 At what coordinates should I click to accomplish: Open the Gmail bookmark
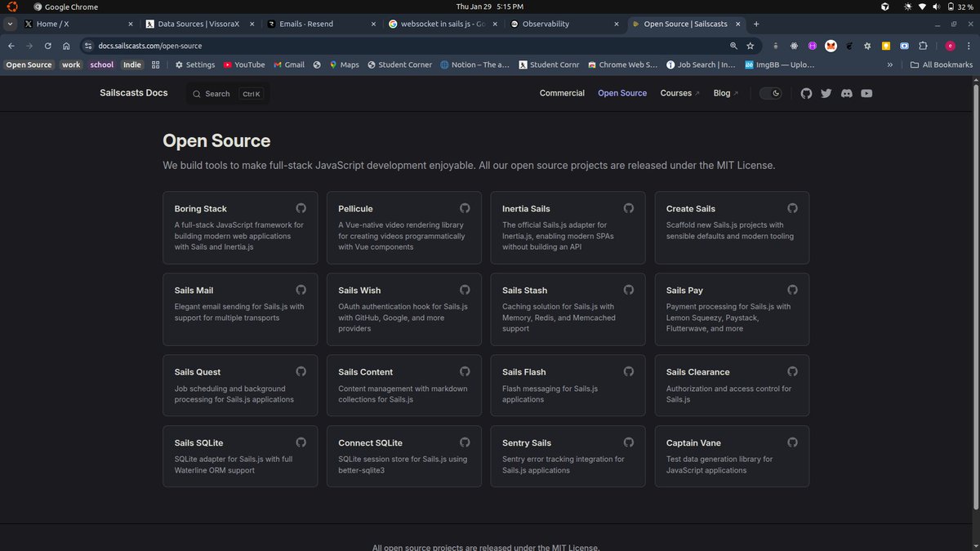(289, 64)
